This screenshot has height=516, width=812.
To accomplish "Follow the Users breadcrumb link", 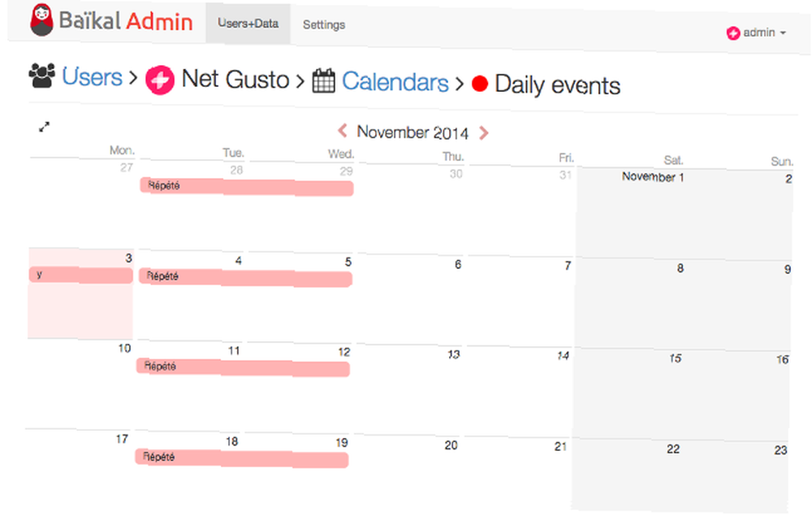I will 92,78.
